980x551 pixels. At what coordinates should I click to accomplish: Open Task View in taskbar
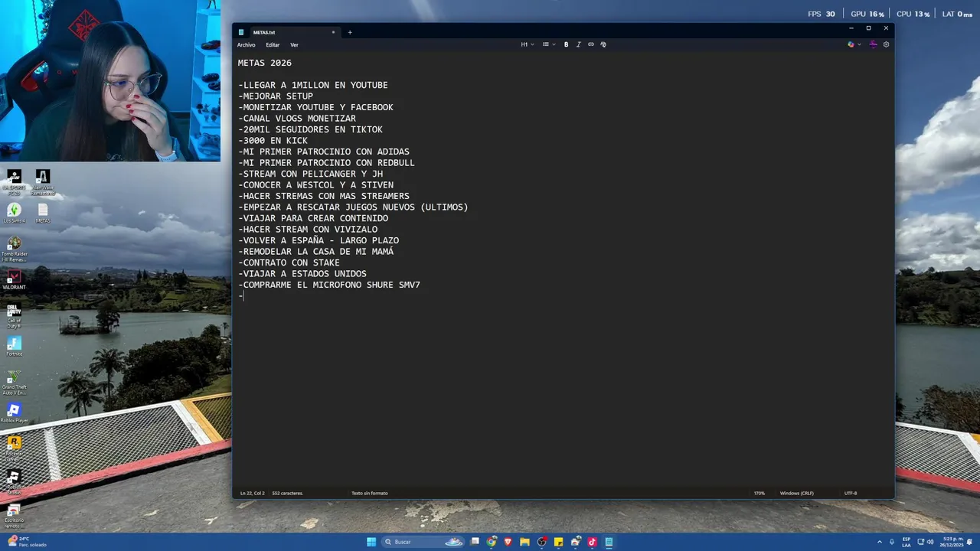tap(475, 542)
